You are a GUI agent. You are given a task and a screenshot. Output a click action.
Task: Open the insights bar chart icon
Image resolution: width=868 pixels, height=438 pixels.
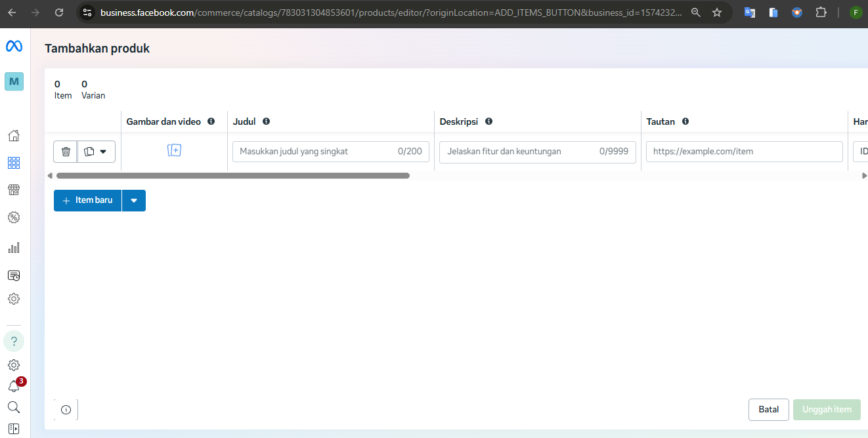[14, 248]
